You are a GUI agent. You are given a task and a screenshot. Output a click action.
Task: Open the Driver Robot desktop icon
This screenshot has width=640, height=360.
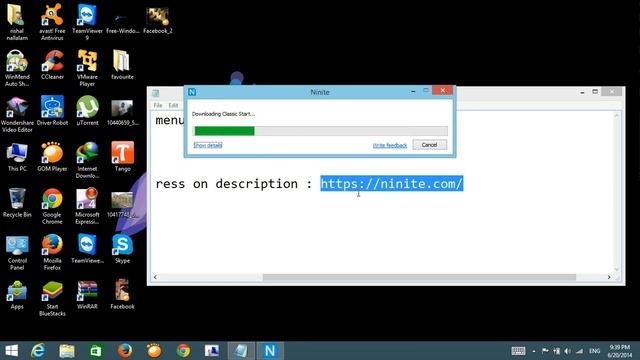point(52,111)
